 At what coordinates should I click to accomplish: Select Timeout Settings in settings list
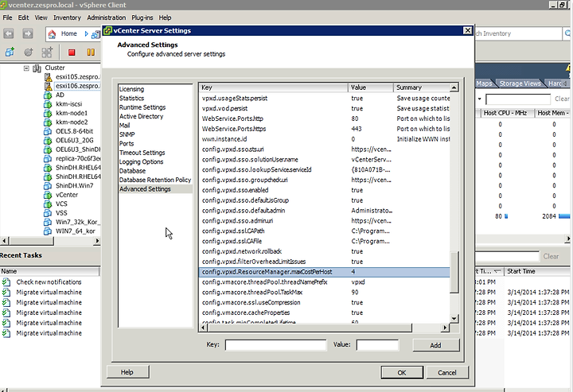click(x=142, y=153)
